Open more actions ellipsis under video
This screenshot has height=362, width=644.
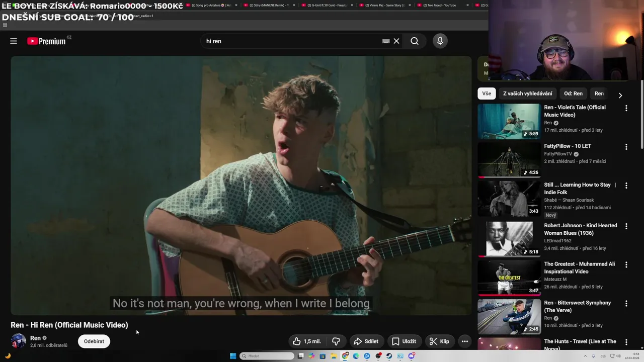465,341
